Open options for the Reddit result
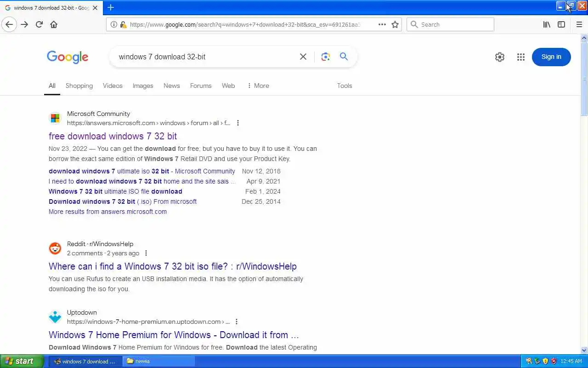This screenshot has width=588, height=368. coord(146,253)
